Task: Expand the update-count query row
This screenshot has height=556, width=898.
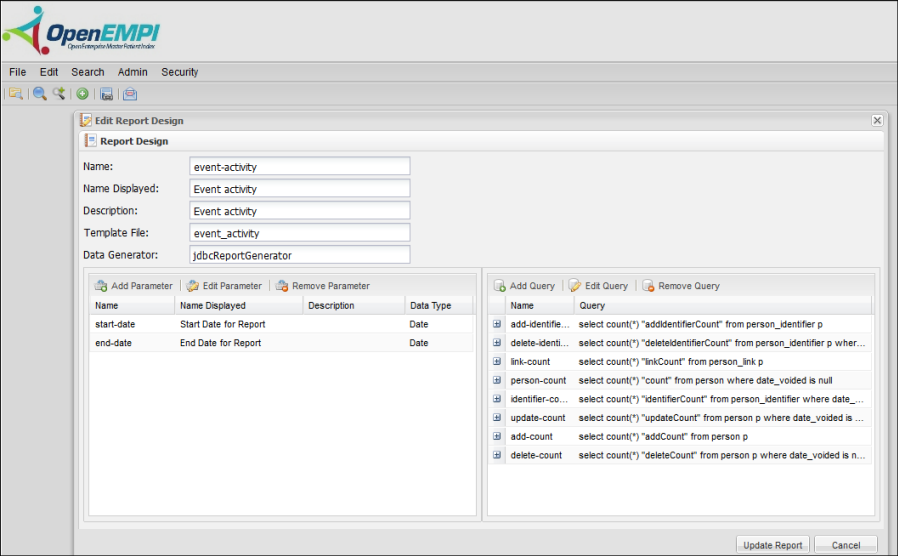Action: coord(497,417)
